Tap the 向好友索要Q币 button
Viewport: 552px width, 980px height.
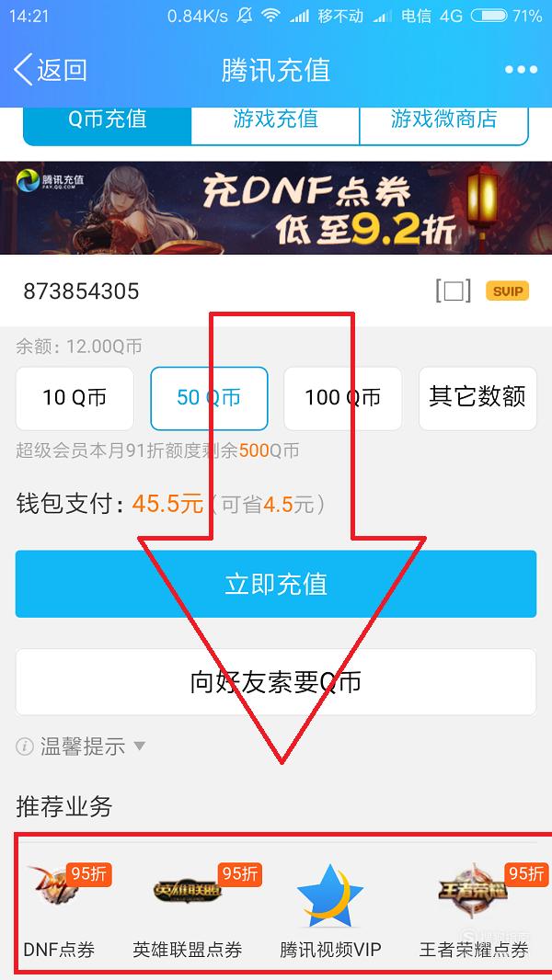276,682
